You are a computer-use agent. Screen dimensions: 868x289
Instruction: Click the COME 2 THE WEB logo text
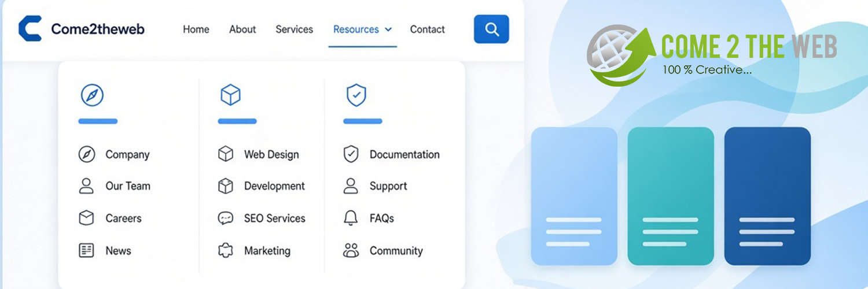click(x=749, y=46)
